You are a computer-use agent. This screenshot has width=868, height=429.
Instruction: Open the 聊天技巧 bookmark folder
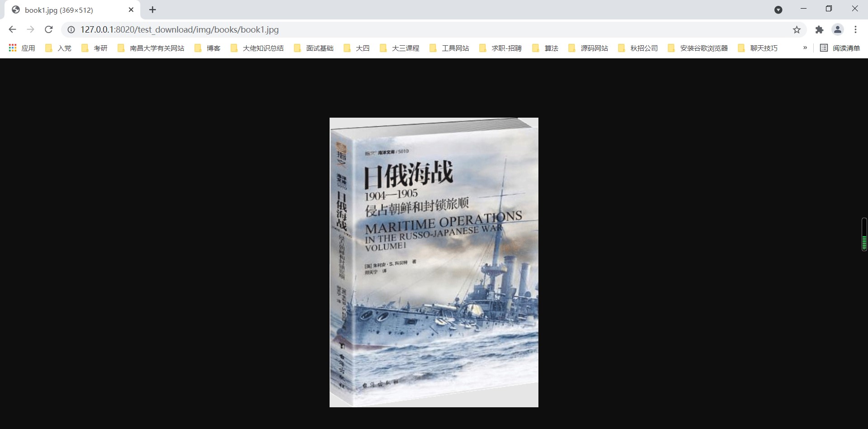(758, 48)
